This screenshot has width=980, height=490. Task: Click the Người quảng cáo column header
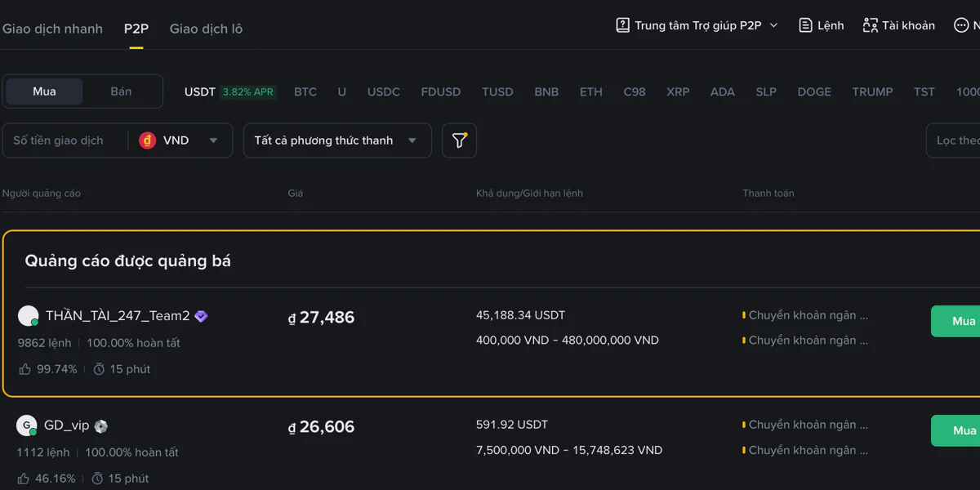tap(42, 194)
